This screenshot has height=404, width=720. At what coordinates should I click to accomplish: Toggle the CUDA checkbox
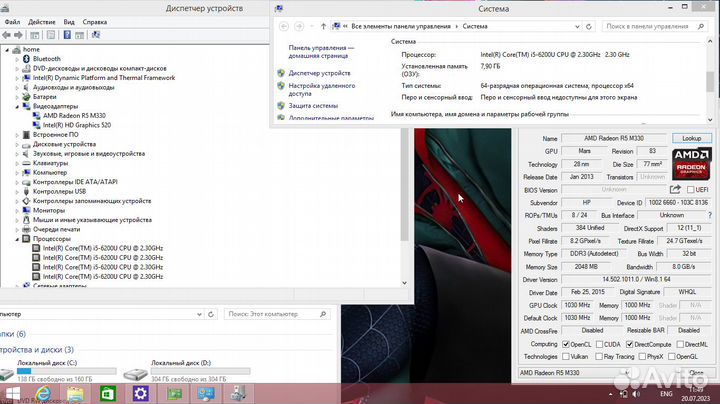[599, 344]
